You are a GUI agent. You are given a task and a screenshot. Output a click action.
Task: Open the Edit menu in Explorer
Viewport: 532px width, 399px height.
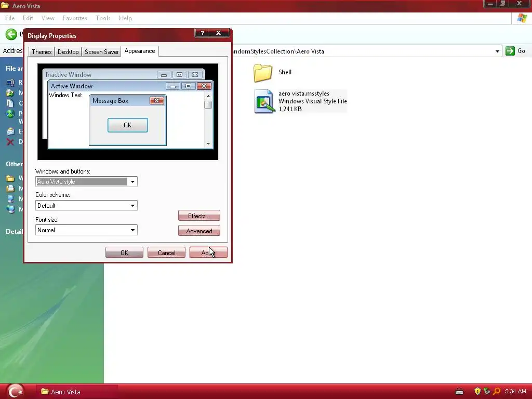click(28, 18)
